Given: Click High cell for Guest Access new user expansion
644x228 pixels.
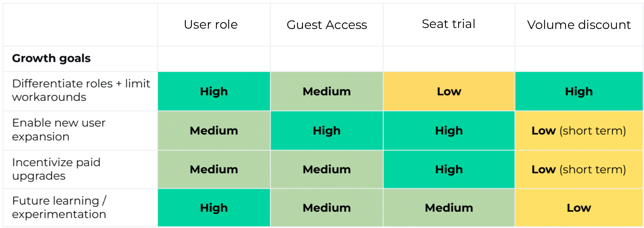Looking at the screenshot, I should pos(327,131).
